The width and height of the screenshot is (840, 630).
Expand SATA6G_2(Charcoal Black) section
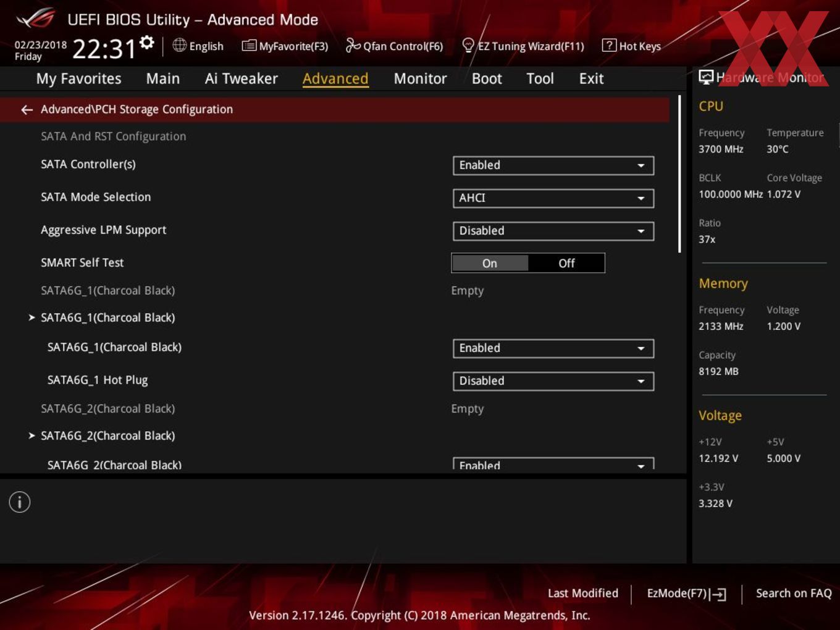click(107, 435)
